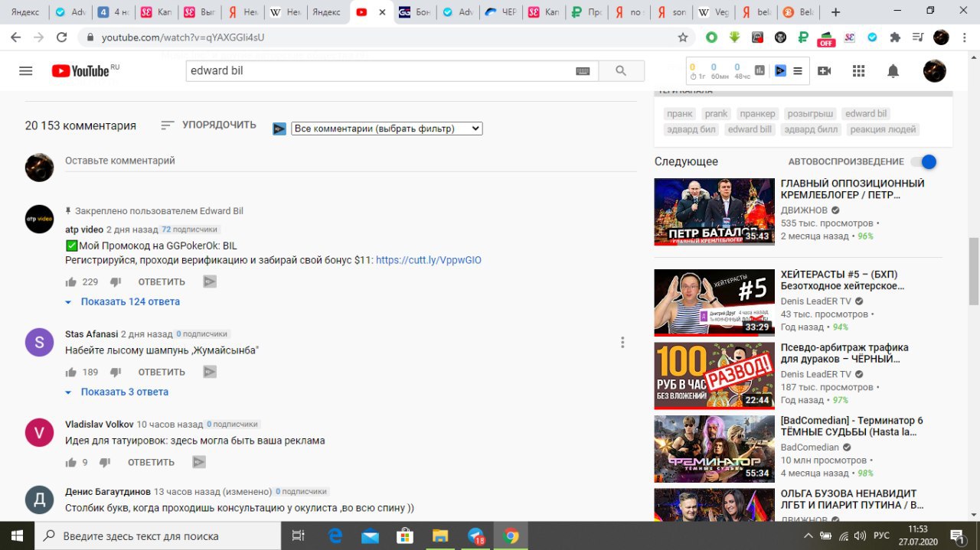Reload the page
The height and width of the screenshot is (550, 980).
(62, 37)
